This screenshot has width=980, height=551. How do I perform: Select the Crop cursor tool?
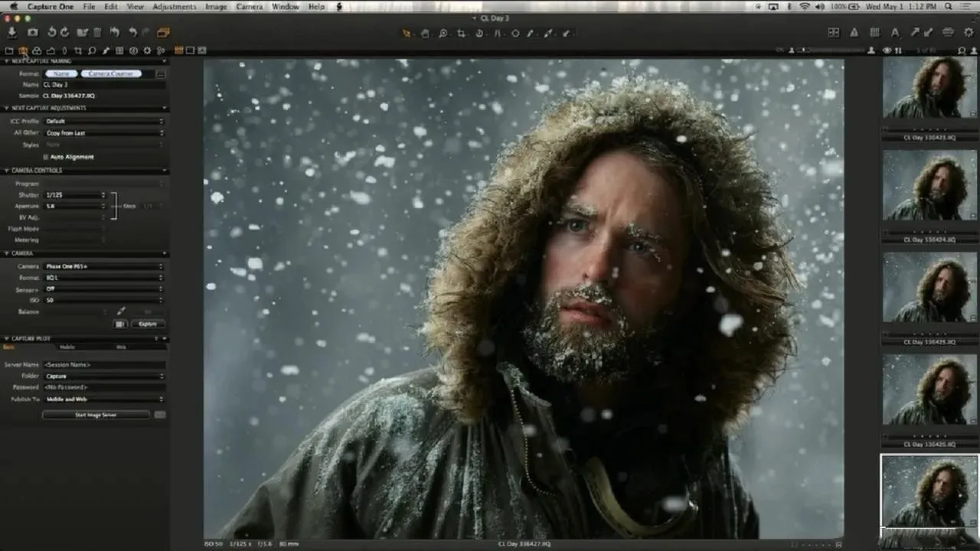[462, 34]
